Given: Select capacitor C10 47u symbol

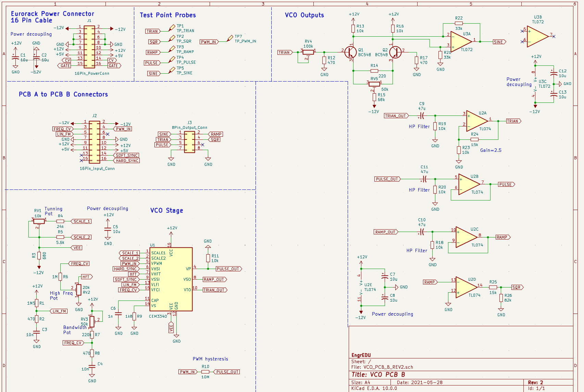Looking at the screenshot, I should [x=422, y=232].
